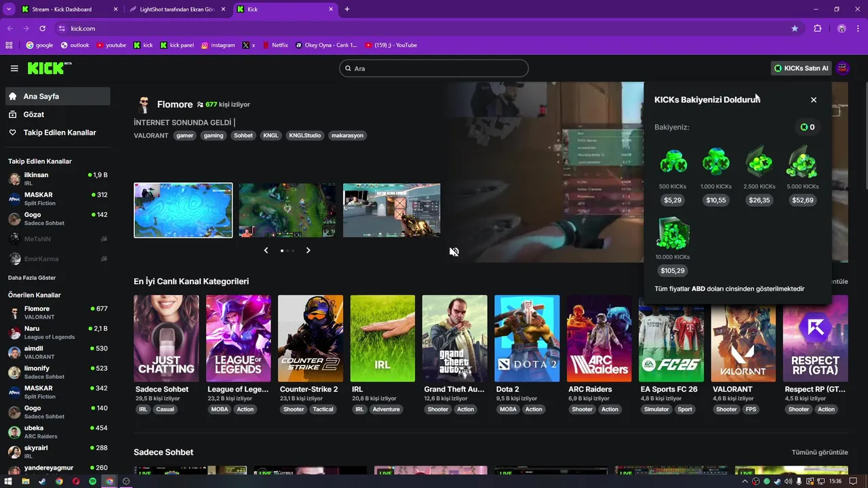The height and width of the screenshot is (488, 868).
Task: Click Tümünü görüntüle next to Sadece Sohbet
Action: click(x=820, y=452)
